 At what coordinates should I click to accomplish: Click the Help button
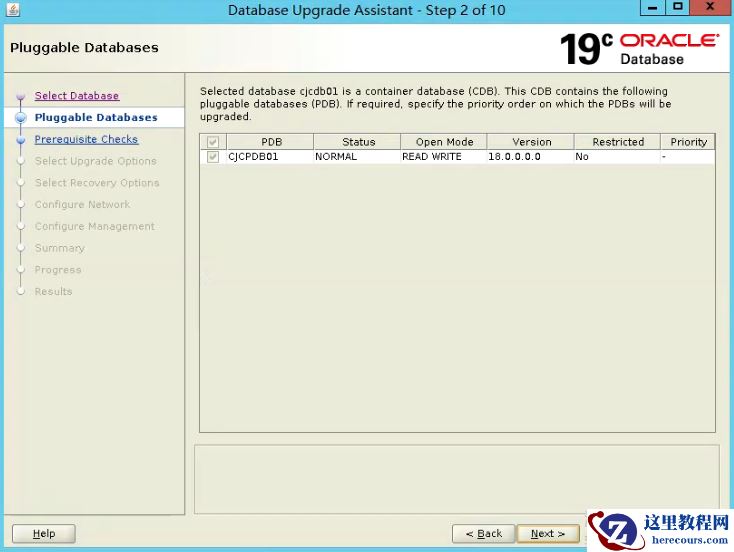point(44,533)
